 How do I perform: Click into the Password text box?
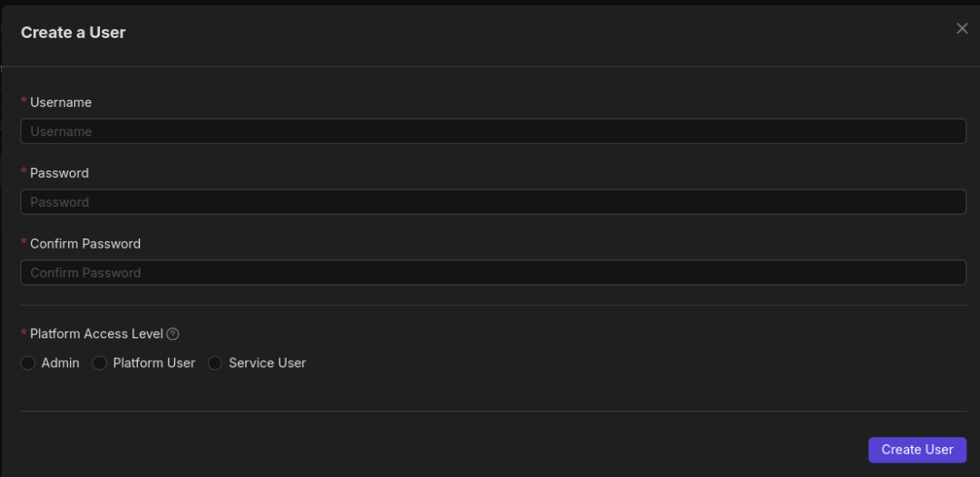coord(493,202)
